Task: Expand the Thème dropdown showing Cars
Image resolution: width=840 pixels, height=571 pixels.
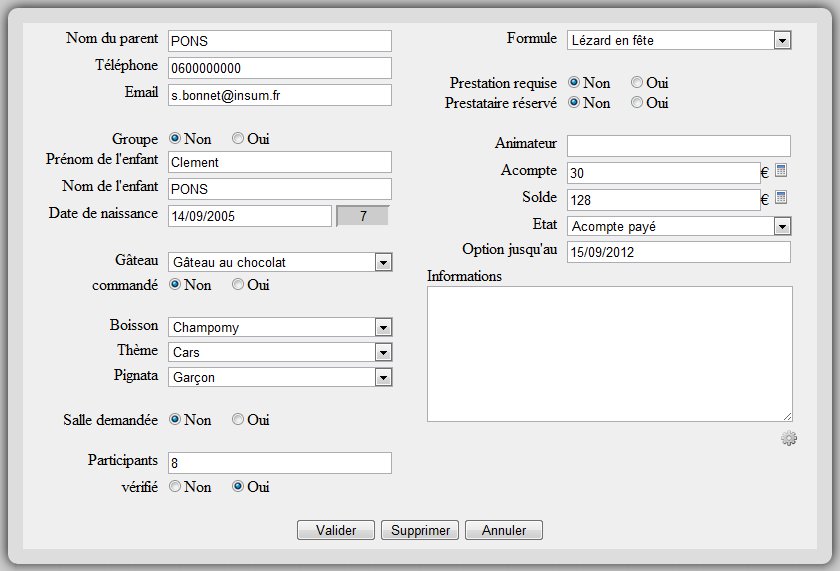Action: tap(382, 352)
